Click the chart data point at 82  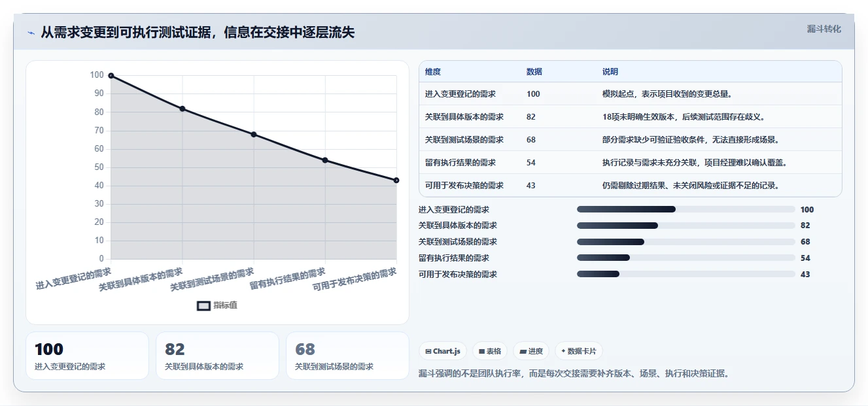tap(182, 109)
